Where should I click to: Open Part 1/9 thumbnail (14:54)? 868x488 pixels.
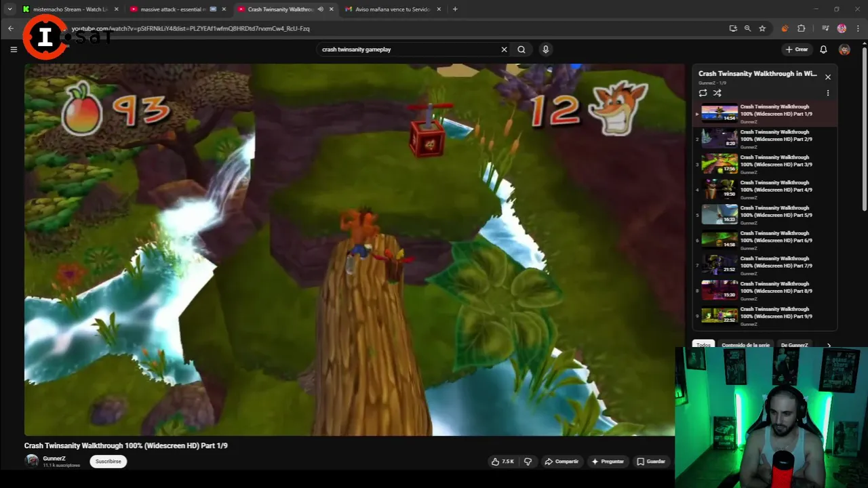(x=719, y=113)
